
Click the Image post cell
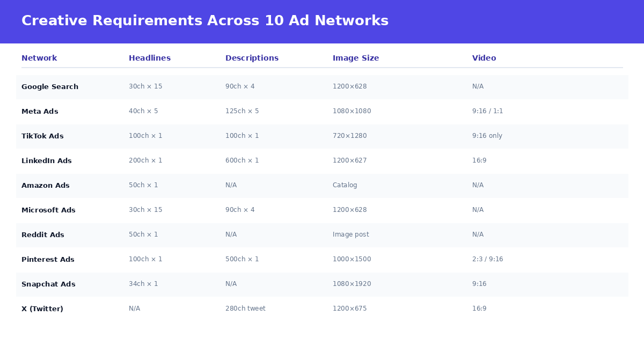[x=351, y=234]
